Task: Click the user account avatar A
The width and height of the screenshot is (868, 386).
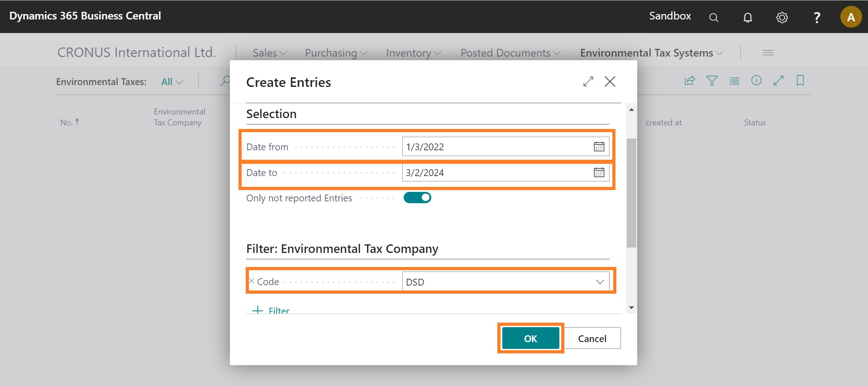Action: tap(850, 17)
